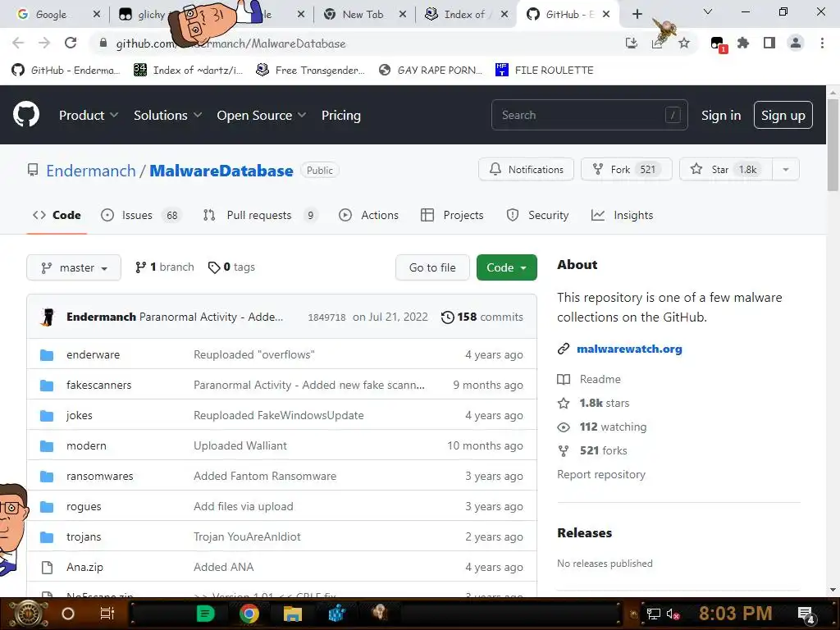Reload the page in Chrome
Screen dimensions: 840x630
[71, 43]
